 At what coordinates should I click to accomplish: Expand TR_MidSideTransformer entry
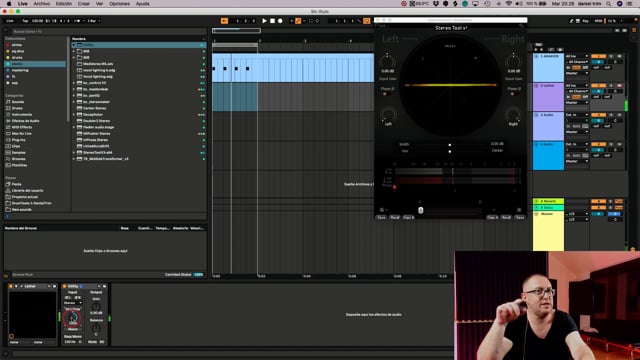click(74, 159)
